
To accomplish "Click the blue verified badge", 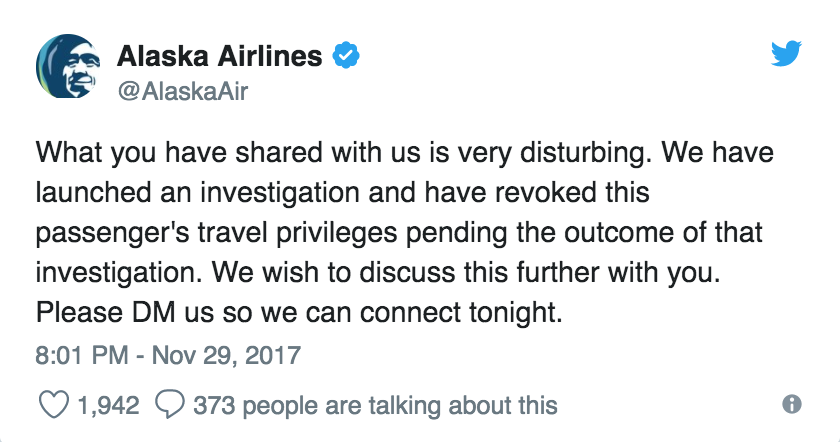I will 346,55.
